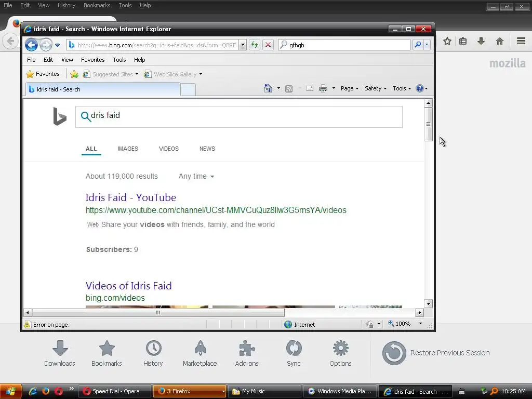Open the Page dropdown in the command bar
The image size is (532, 399).
[x=350, y=88]
